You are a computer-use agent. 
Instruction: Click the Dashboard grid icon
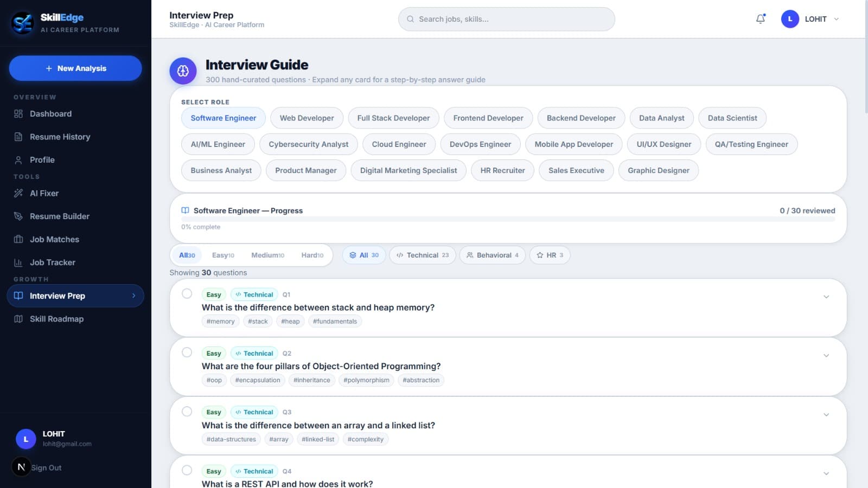(x=18, y=114)
